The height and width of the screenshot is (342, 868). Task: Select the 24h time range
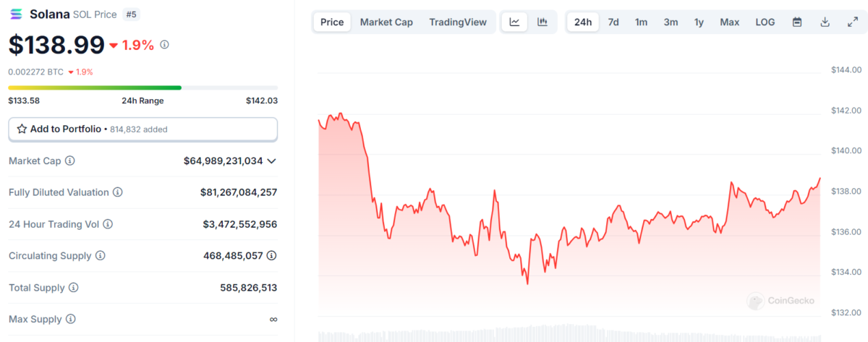coord(583,22)
